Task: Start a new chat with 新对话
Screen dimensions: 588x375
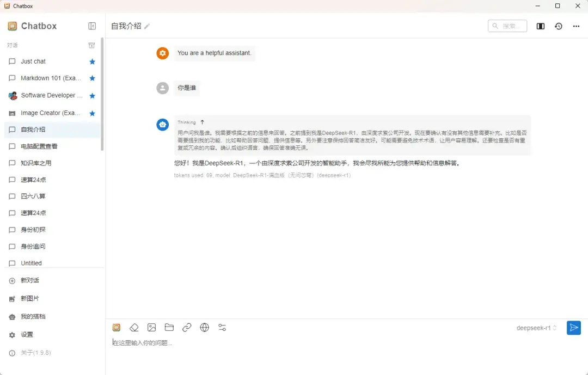Action: pyautogui.click(x=52, y=280)
